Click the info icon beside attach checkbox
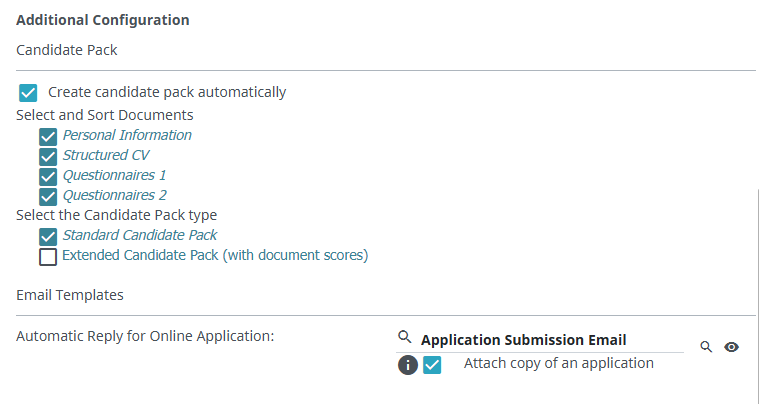759x404 pixels. [407, 365]
